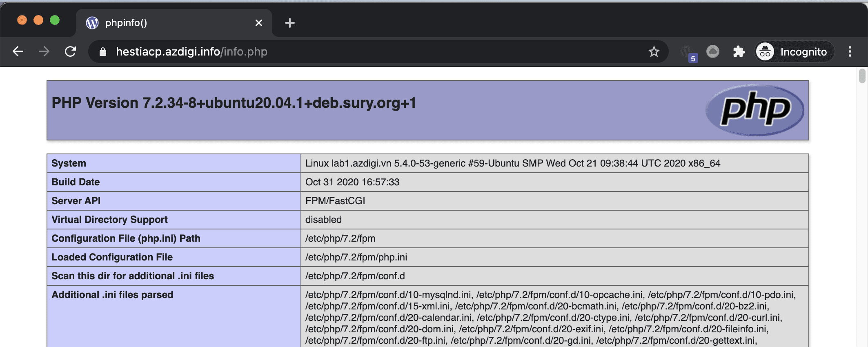Close the phpinfo() tab
868x347 pixels.
[258, 23]
